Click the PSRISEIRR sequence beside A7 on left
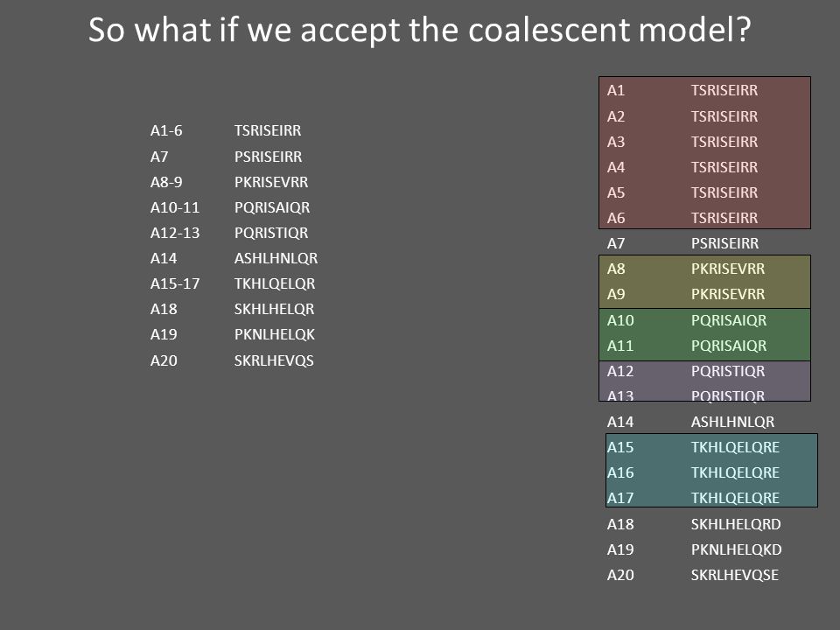 click(268, 157)
